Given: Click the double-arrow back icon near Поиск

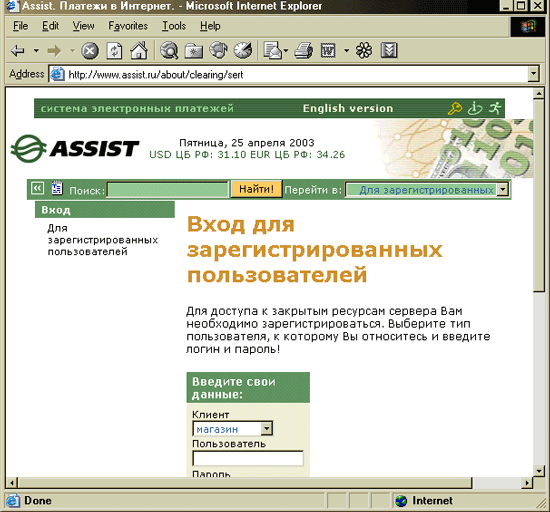Looking at the screenshot, I should pos(37,189).
